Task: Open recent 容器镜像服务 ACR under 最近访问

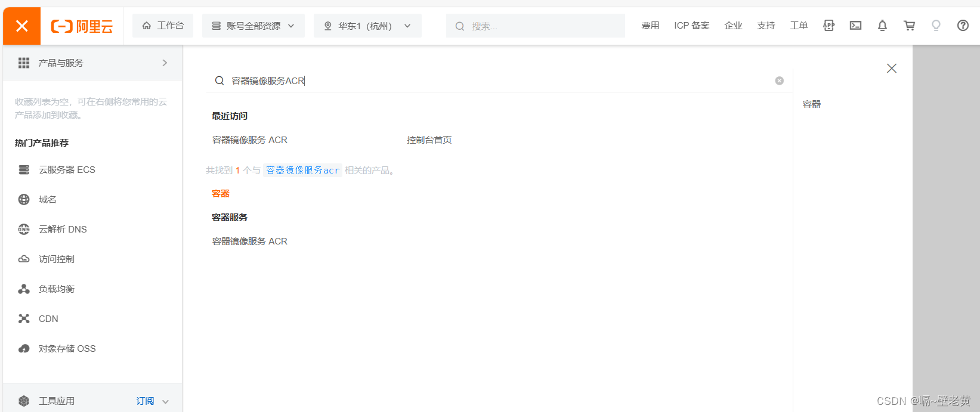Action: [250, 140]
